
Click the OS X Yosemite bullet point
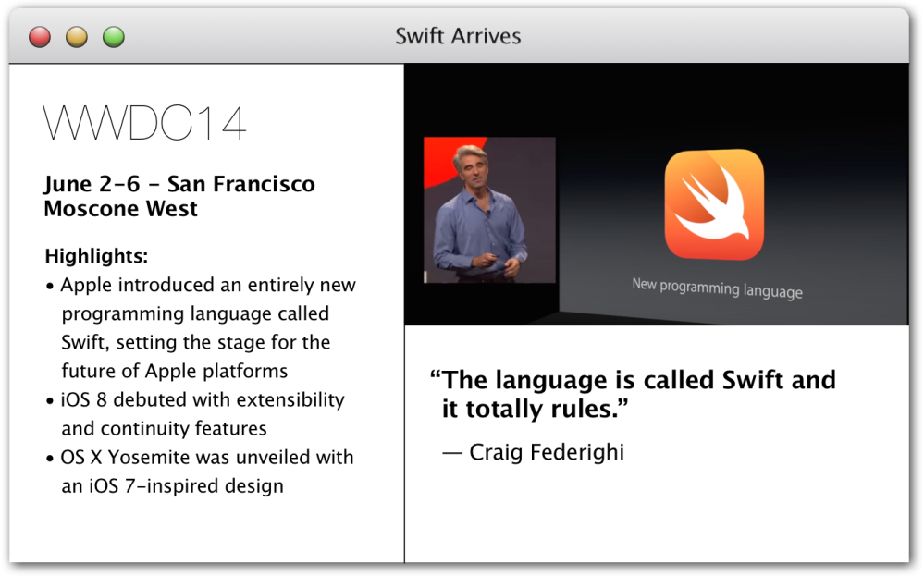pyautogui.click(x=206, y=458)
